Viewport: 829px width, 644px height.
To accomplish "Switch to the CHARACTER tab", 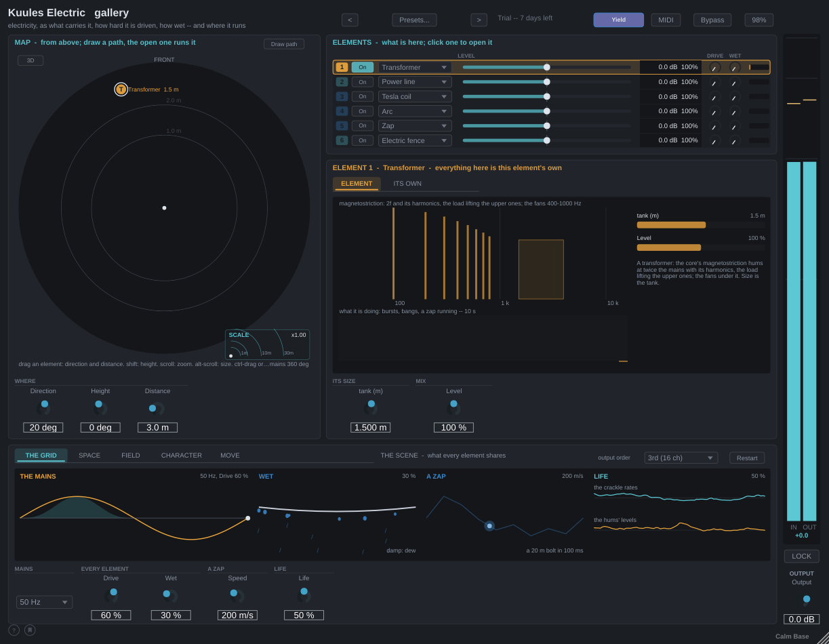I will coord(182,456).
